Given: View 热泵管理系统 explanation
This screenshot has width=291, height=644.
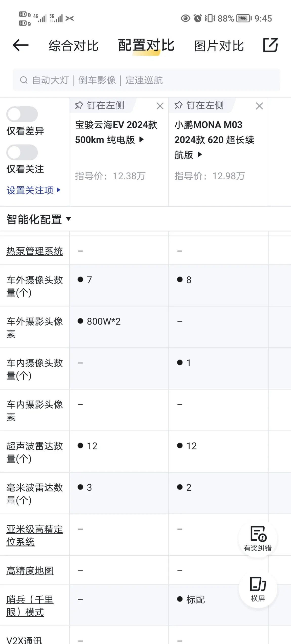Looking at the screenshot, I should (35, 251).
